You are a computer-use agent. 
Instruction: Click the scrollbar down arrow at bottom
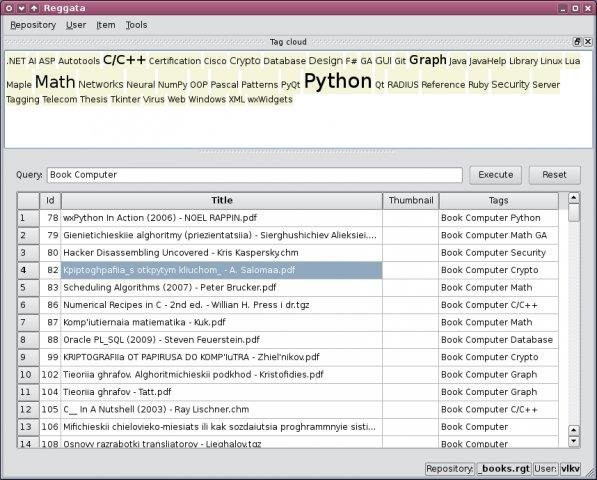[x=574, y=441]
